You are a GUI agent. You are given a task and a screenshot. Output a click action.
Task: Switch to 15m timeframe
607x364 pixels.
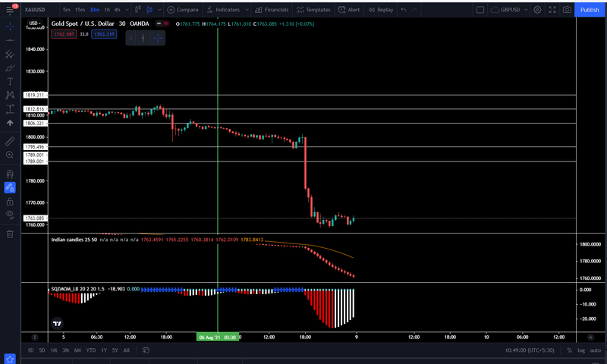pyautogui.click(x=80, y=10)
